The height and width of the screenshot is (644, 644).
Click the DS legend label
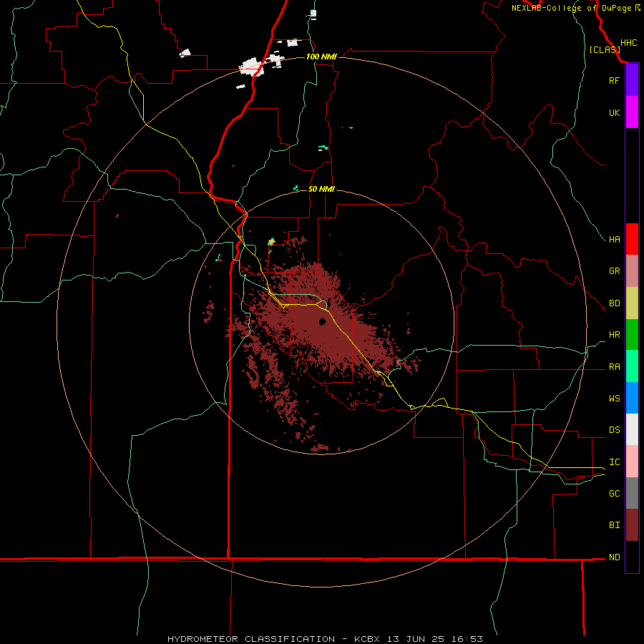(x=614, y=430)
